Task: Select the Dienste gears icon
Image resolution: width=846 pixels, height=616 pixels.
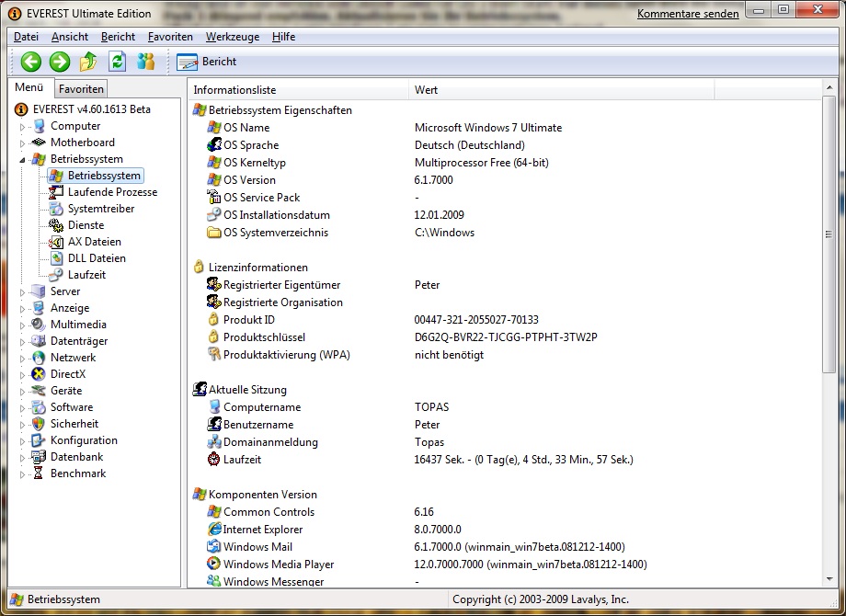Action: (x=56, y=225)
